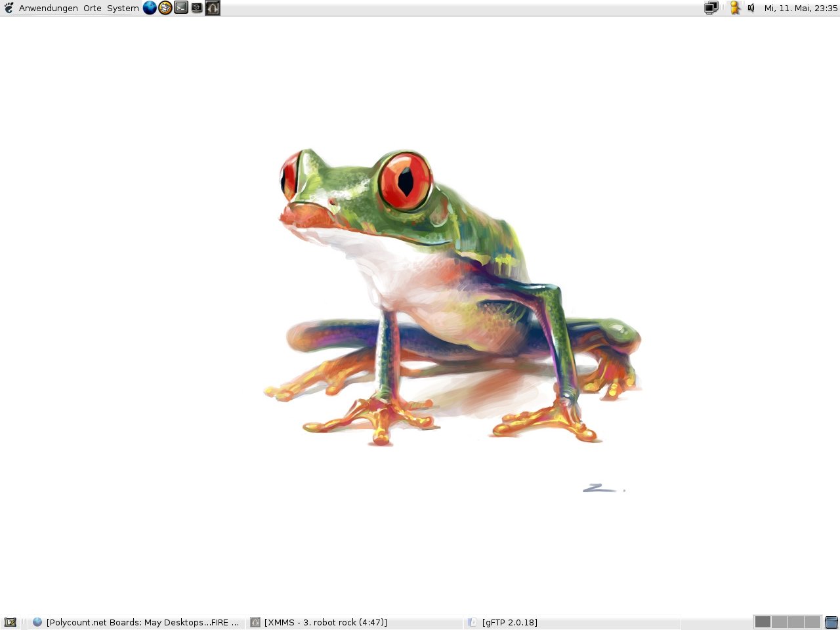Open the Anwendungen menu
This screenshot has width=840, height=630.
tap(48, 8)
